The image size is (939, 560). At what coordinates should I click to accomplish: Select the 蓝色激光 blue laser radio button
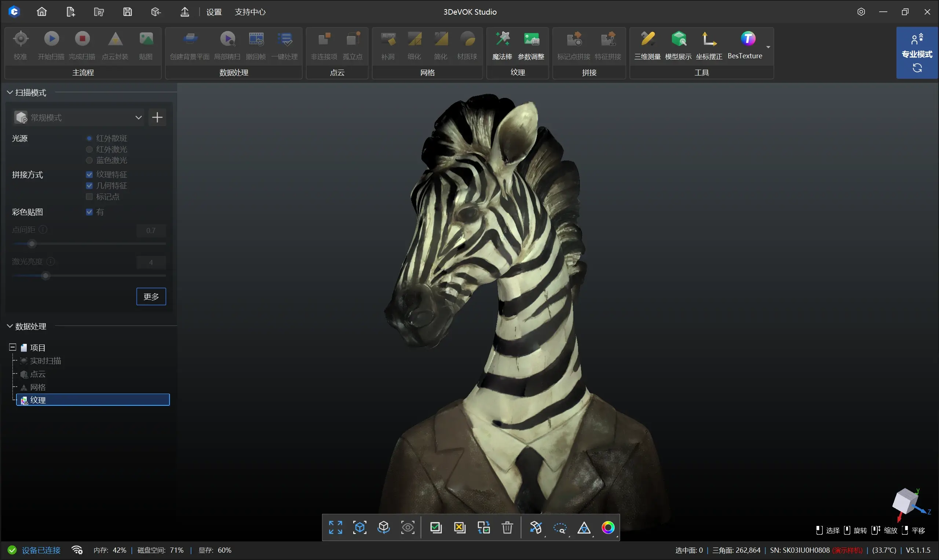point(89,161)
